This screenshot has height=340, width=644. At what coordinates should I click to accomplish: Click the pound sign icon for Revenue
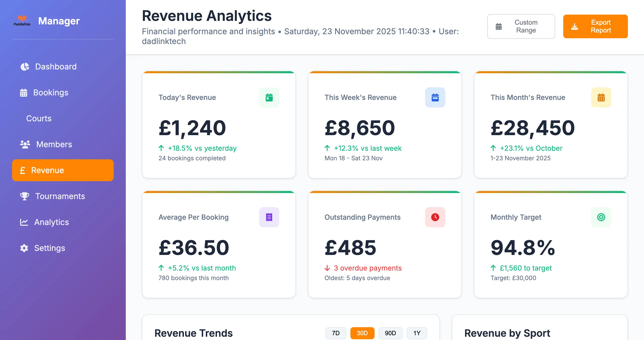coord(23,170)
